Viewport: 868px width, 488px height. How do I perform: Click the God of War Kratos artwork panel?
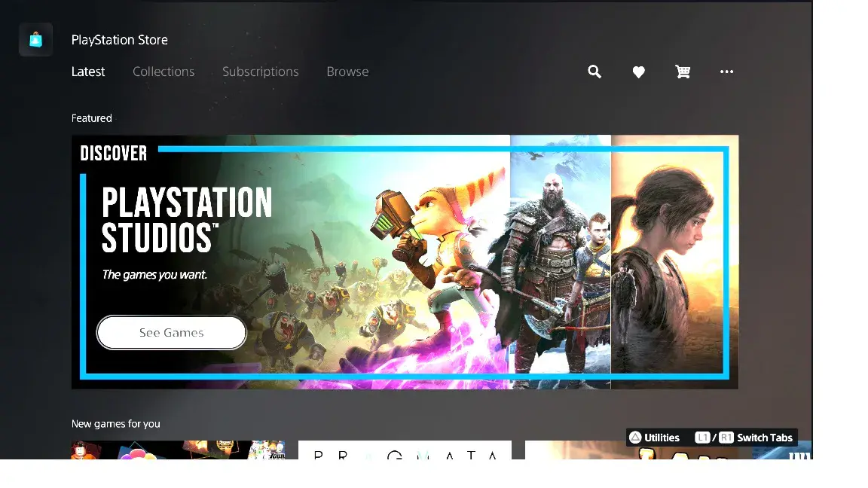[561, 262]
